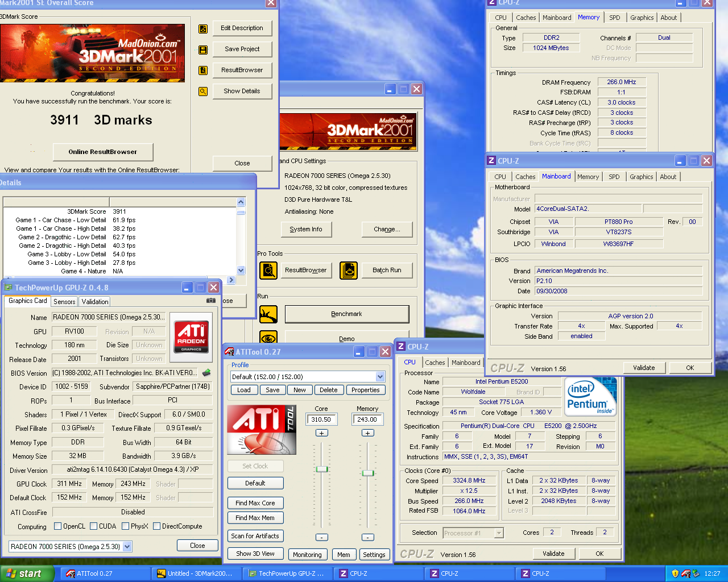Click the OK button in the CPU-Z CPU window
This screenshot has width=728, height=582.
[x=599, y=554]
